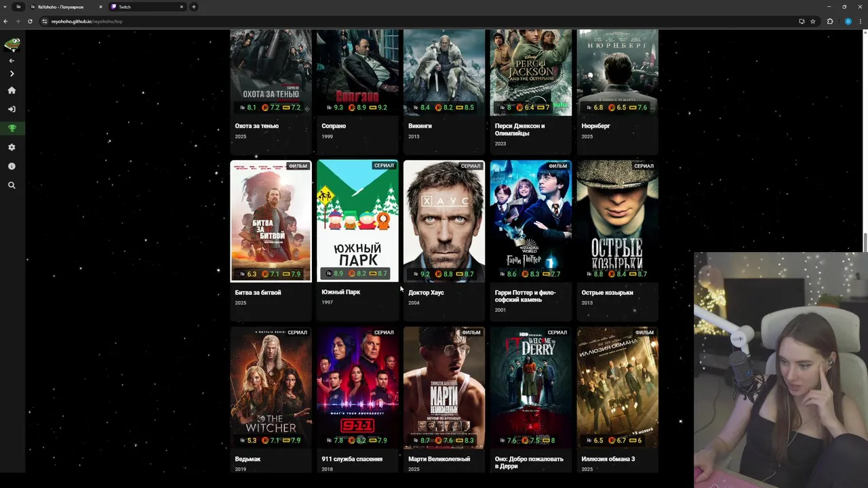The width and height of the screenshot is (868, 488).
Task: Click the title Марти Великолепный
Action: (x=439, y=460)
